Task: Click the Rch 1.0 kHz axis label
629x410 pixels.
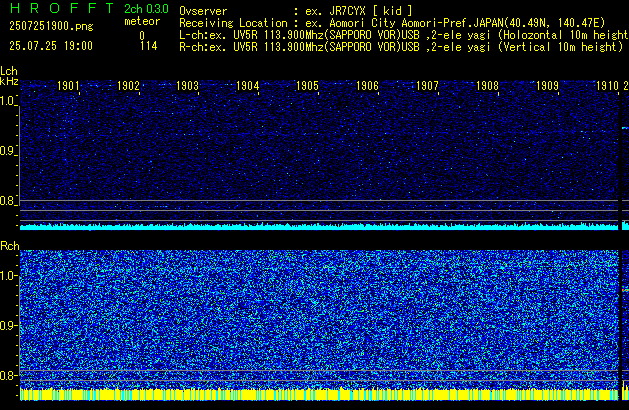Action: pos(8,276)
